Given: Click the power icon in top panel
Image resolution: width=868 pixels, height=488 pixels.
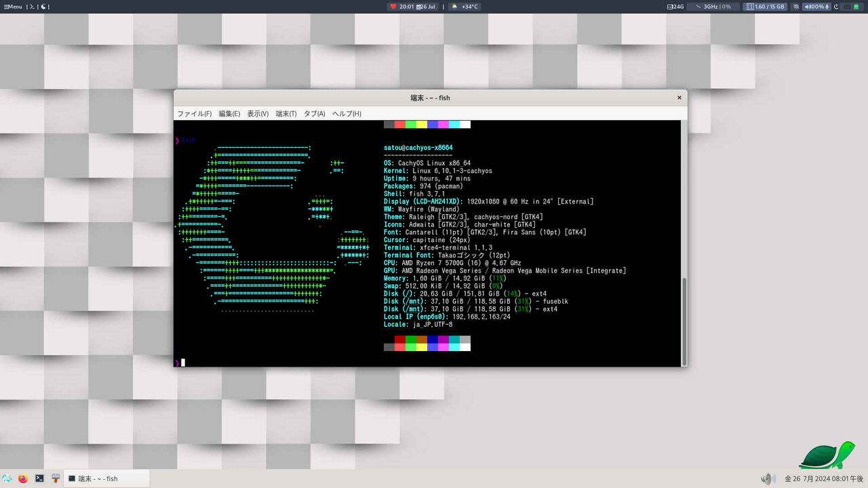Looking at the screenshot, I should [836, 7].
